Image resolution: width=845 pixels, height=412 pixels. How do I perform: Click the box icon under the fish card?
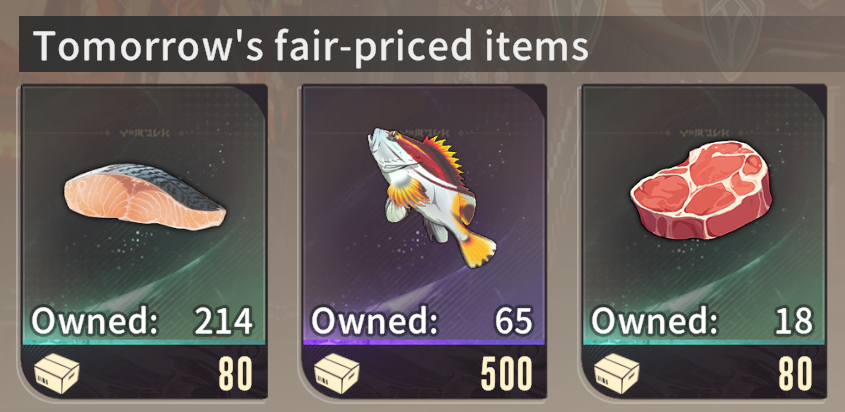tap(337, 373)
